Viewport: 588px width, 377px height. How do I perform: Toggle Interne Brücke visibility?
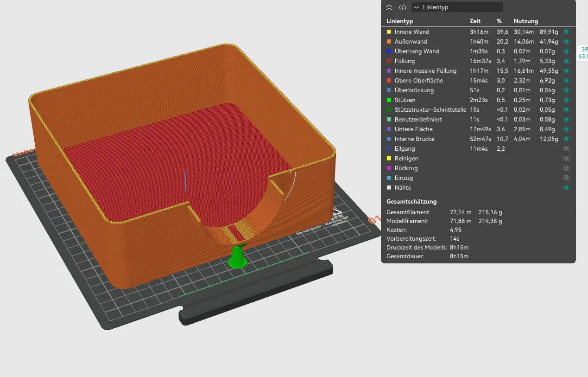point(566,139)
